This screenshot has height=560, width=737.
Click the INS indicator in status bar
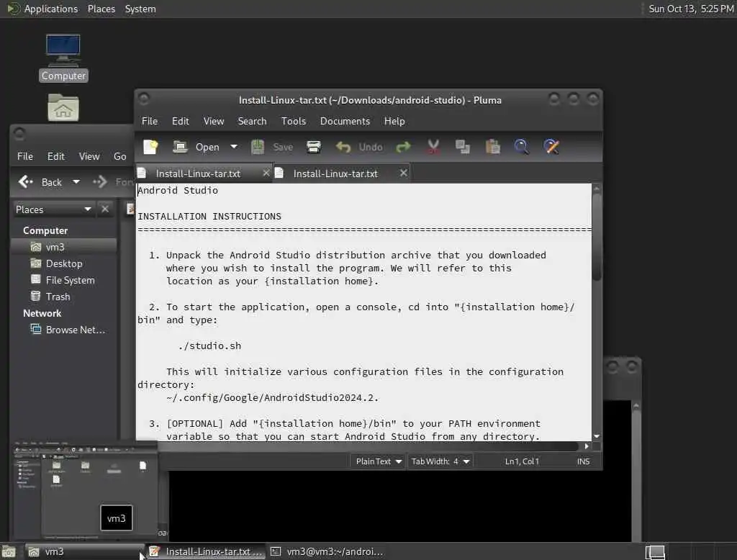click(x=583, y=461)
